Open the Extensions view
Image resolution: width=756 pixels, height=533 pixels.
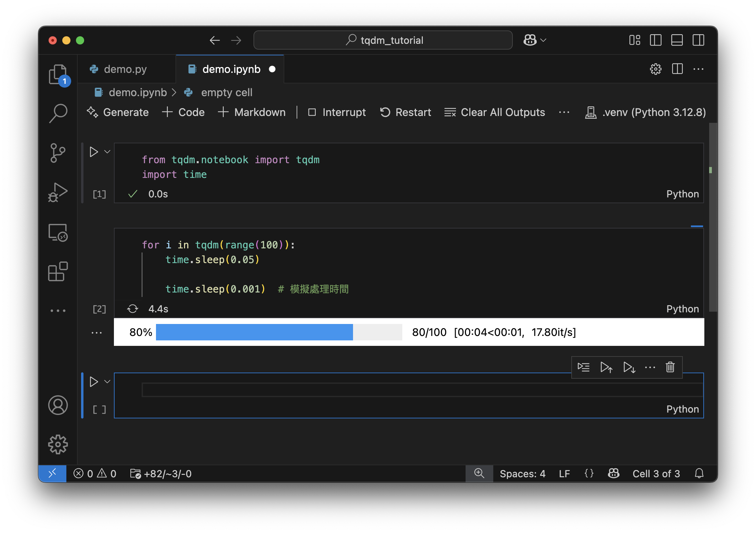(58, 272)
